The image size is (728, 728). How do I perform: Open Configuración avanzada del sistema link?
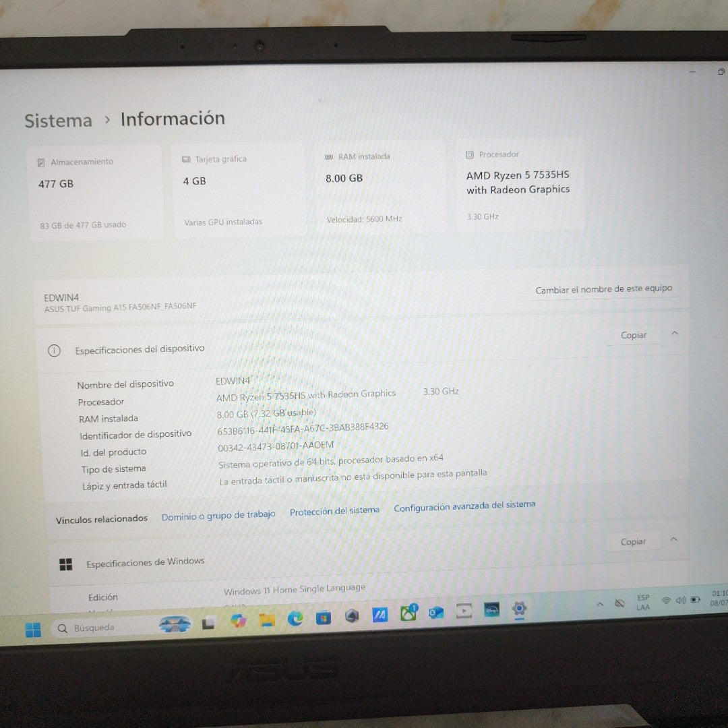464,506
